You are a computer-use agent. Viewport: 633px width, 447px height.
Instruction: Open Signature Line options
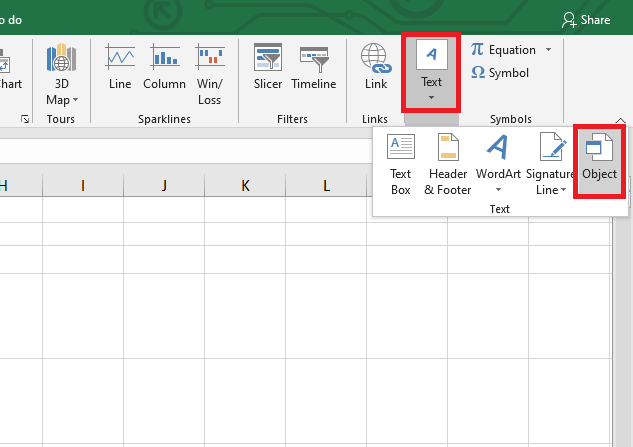[551, 164]
